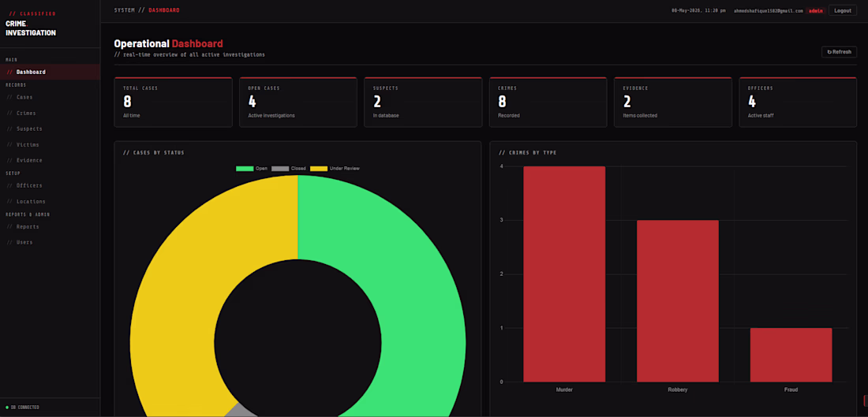Click the Logout button
This screenshot has width=868, height=417.
[x=843, y=10]
